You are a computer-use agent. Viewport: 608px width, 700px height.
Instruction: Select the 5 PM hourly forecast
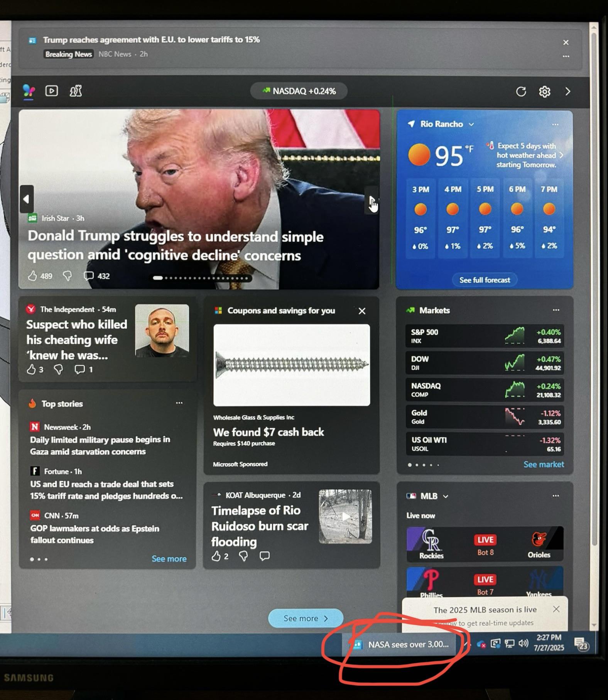tap(485, 218)
